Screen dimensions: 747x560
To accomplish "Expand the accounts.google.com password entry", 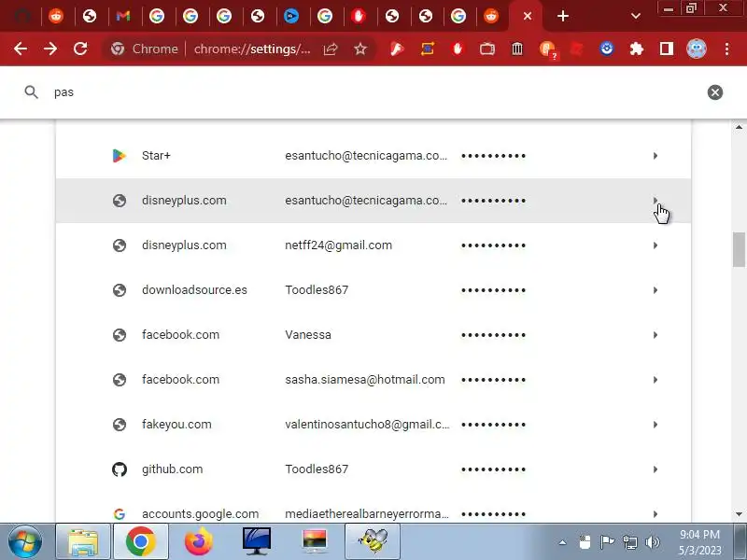I will coord(655,514).
